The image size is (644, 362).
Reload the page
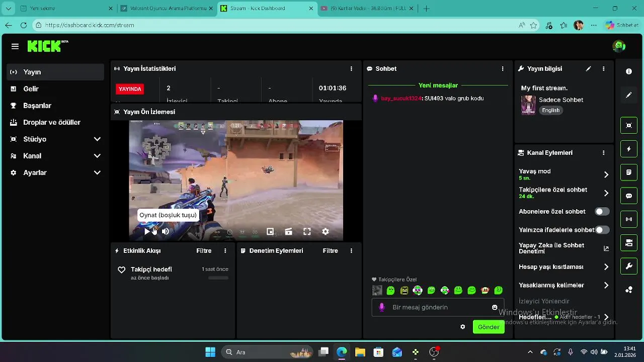tap(23, 25)
